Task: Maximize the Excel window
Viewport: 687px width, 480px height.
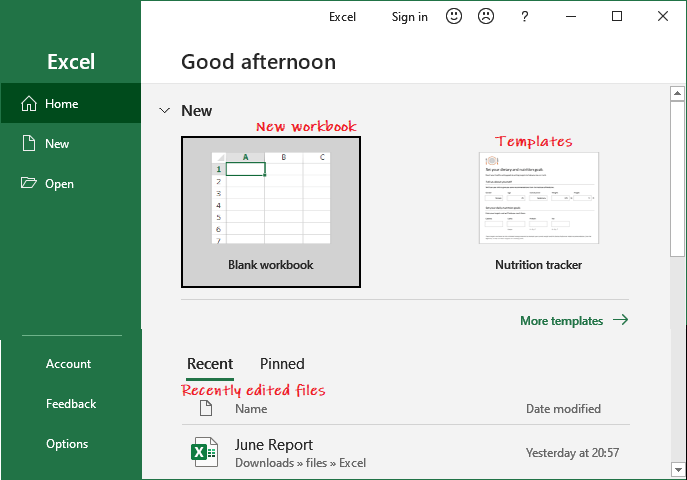Action: [617, 16]
